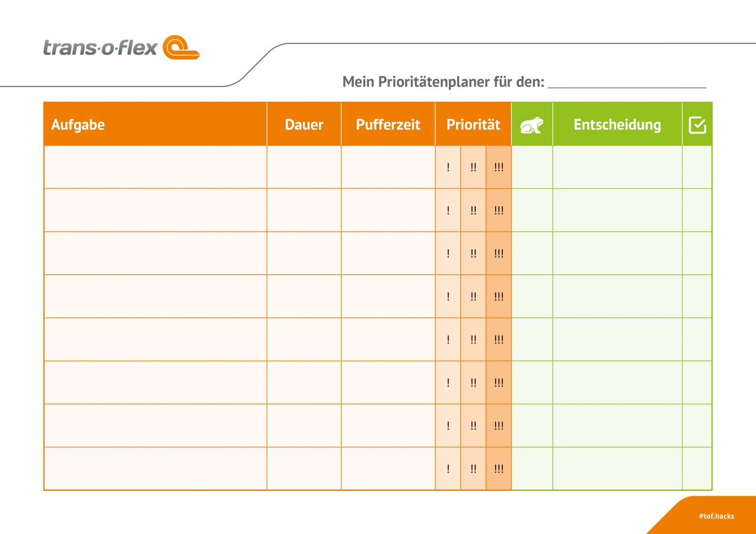Click last row Entscheidung cell
Image resolution: width=756 pixels, height=534 pixels.
[x=618, y=469]
